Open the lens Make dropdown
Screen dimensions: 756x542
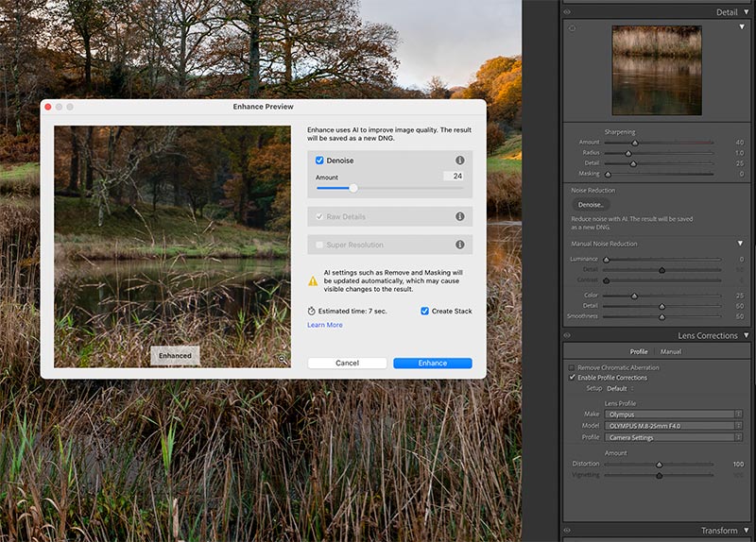(673, 414)
